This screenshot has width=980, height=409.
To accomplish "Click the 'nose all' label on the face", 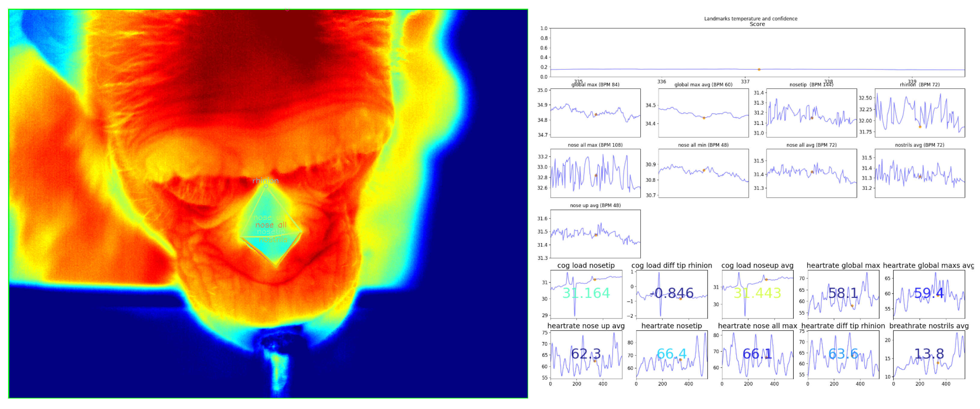I will pyautogui.click(x=271, y=225).
